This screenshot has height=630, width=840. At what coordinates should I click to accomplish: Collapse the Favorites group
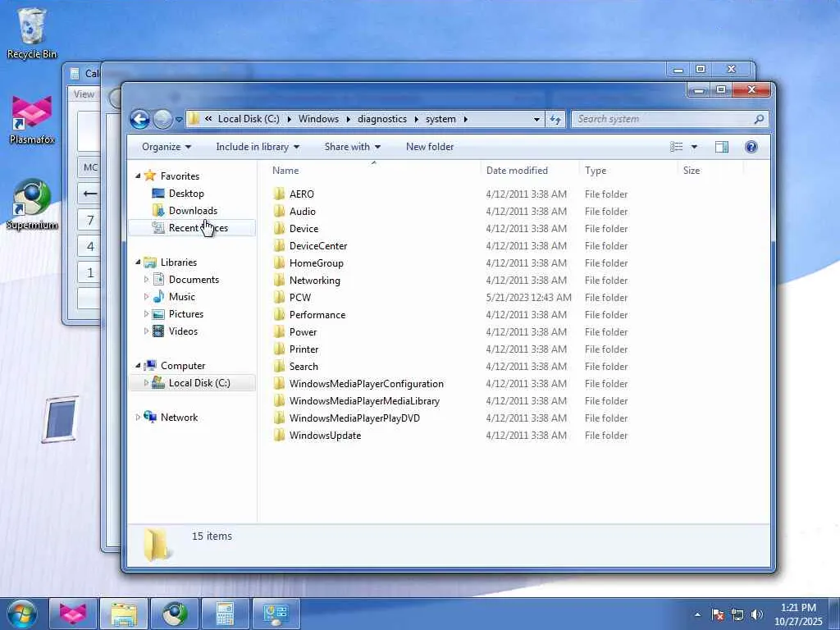(x=138, y=176)
